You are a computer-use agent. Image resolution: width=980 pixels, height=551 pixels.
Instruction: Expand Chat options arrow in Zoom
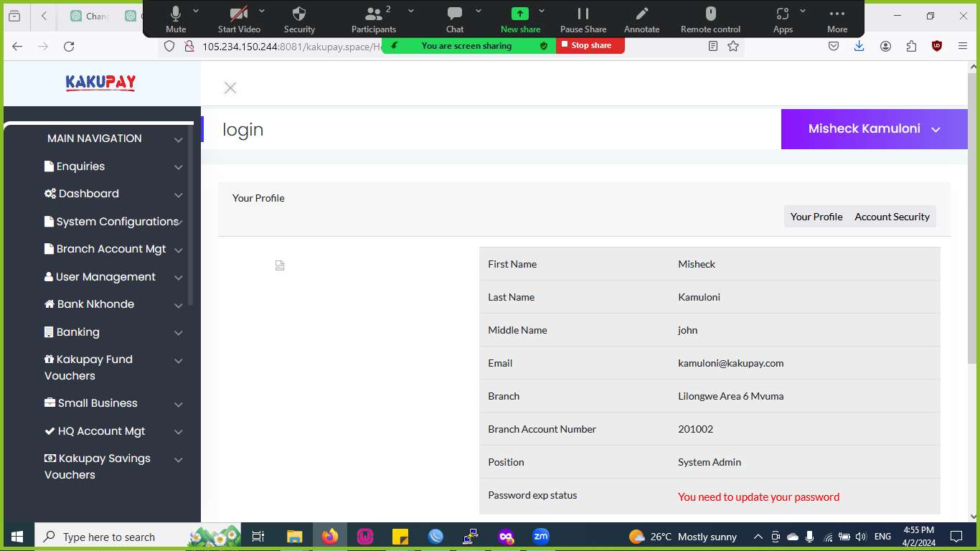pos(479,11)
